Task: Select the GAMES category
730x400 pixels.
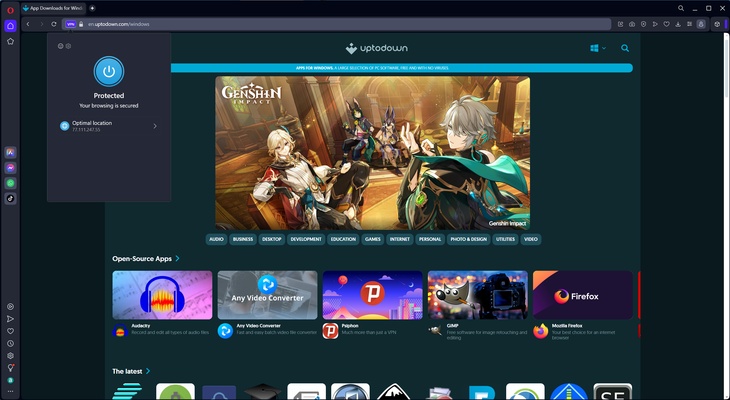Action: pos(373,239)
